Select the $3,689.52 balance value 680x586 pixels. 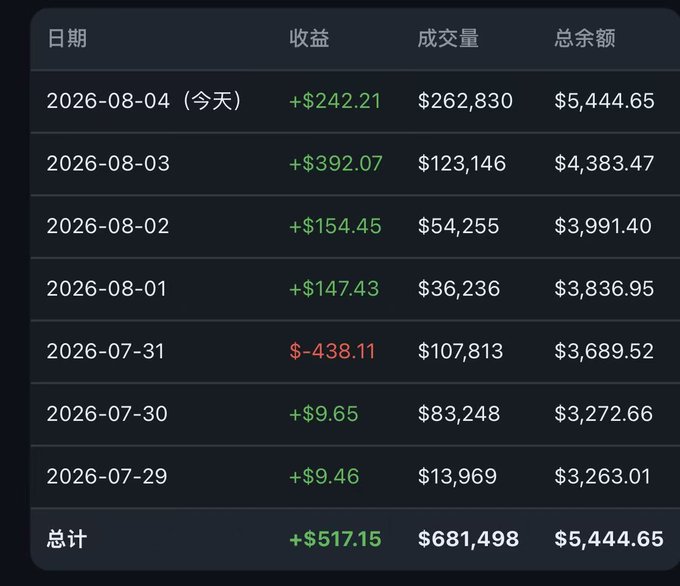tap(604, 351)
